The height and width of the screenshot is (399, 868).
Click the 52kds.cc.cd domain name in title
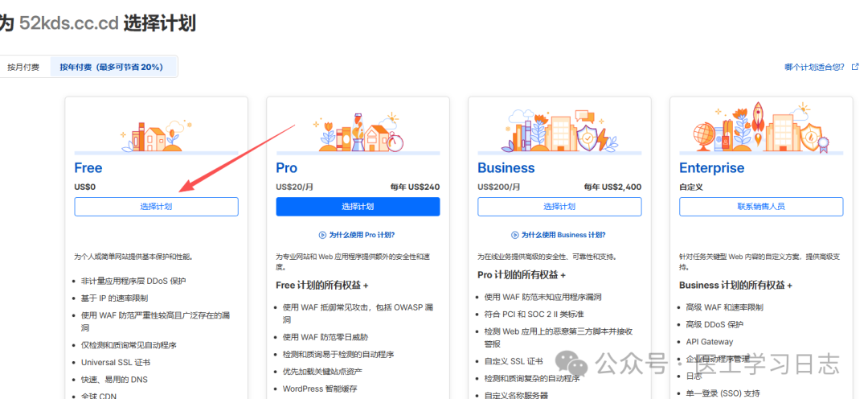68,23
